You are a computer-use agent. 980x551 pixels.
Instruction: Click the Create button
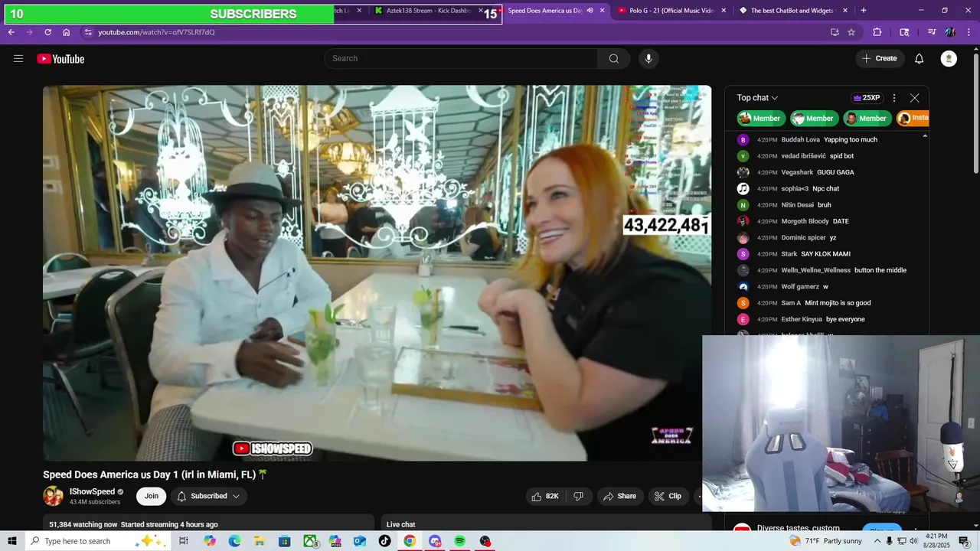(x=880, y=59)
